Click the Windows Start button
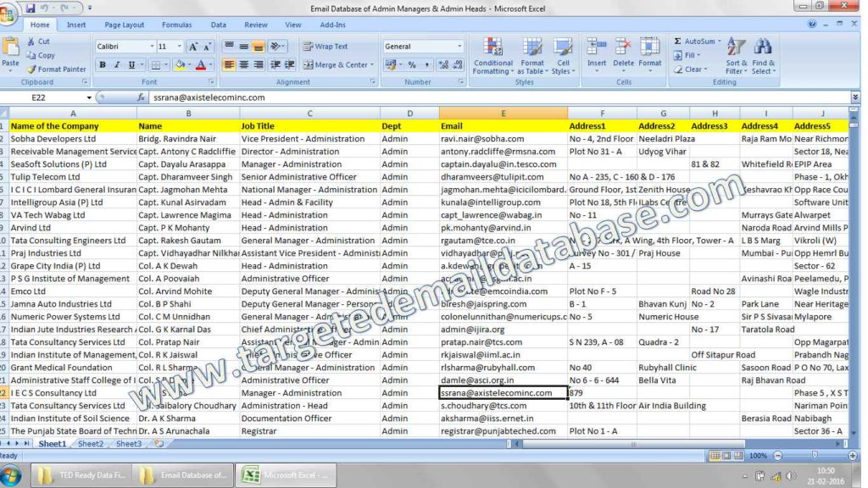 click(x=10, y=475)
